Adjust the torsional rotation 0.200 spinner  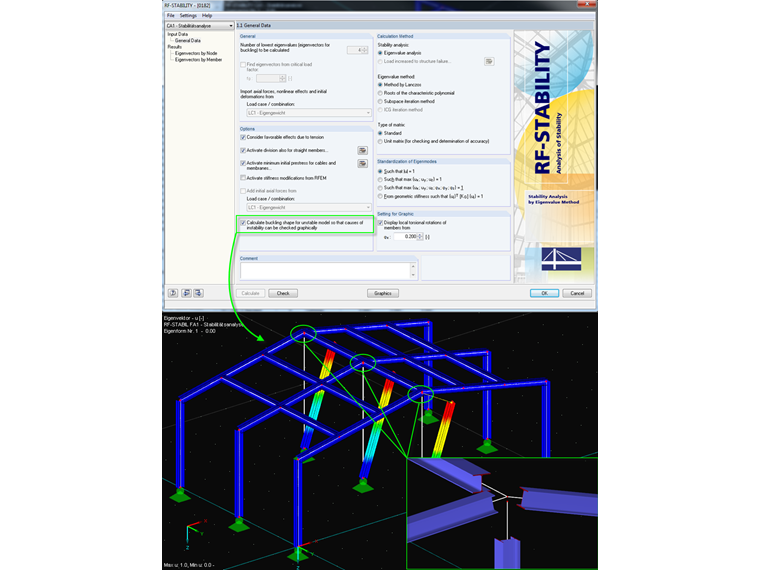(420, 237)
